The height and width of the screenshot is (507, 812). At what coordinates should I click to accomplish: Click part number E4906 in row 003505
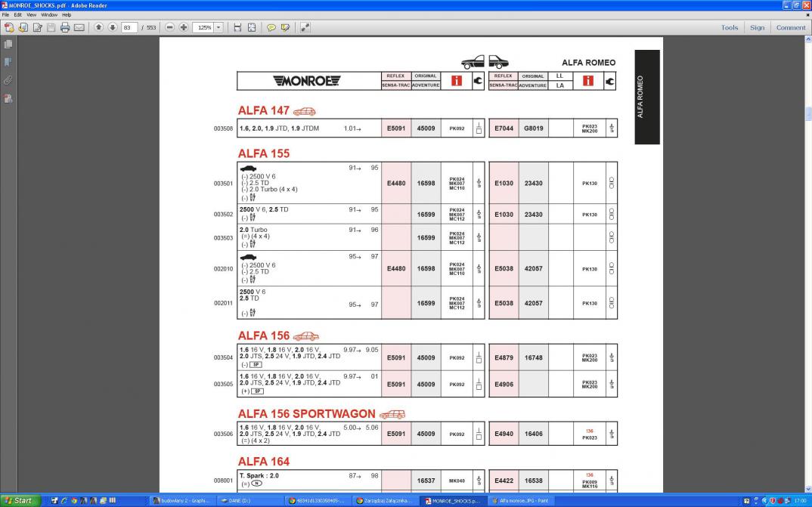(x=504, y=385)
